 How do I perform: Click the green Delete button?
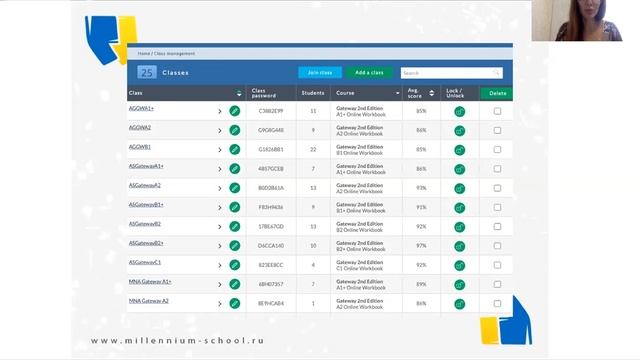pyautogui.click(x=497, y=93)
